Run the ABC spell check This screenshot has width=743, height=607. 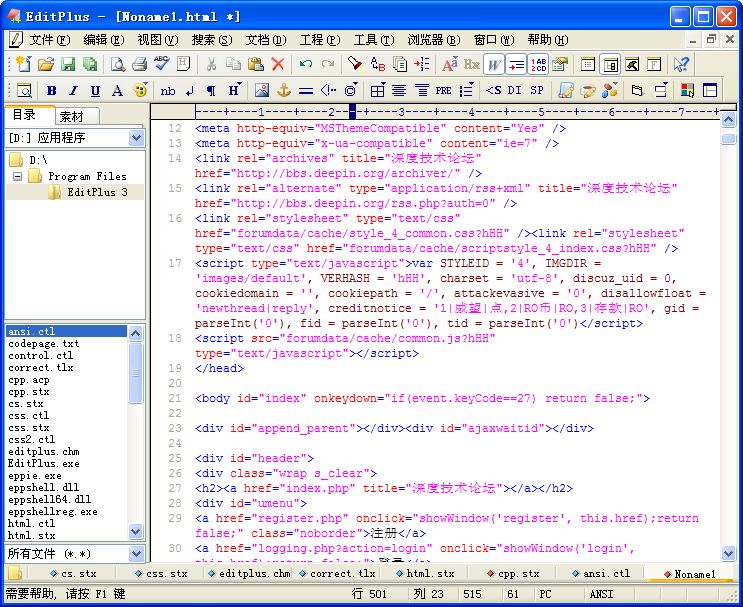(162, 63)
